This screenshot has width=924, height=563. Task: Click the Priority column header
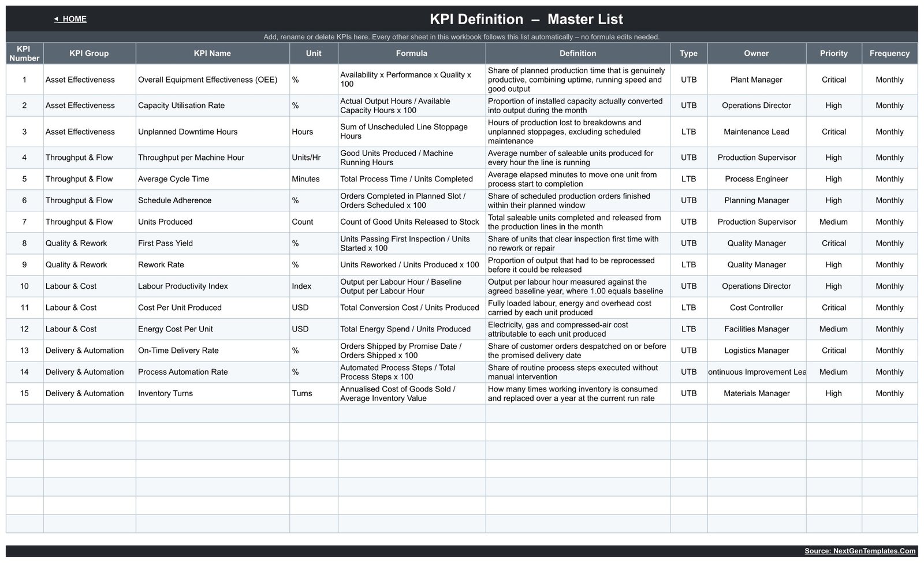[x=834, y=53]
